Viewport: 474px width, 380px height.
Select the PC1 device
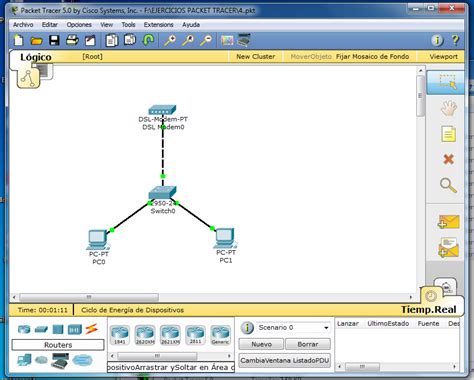point(225,238)
